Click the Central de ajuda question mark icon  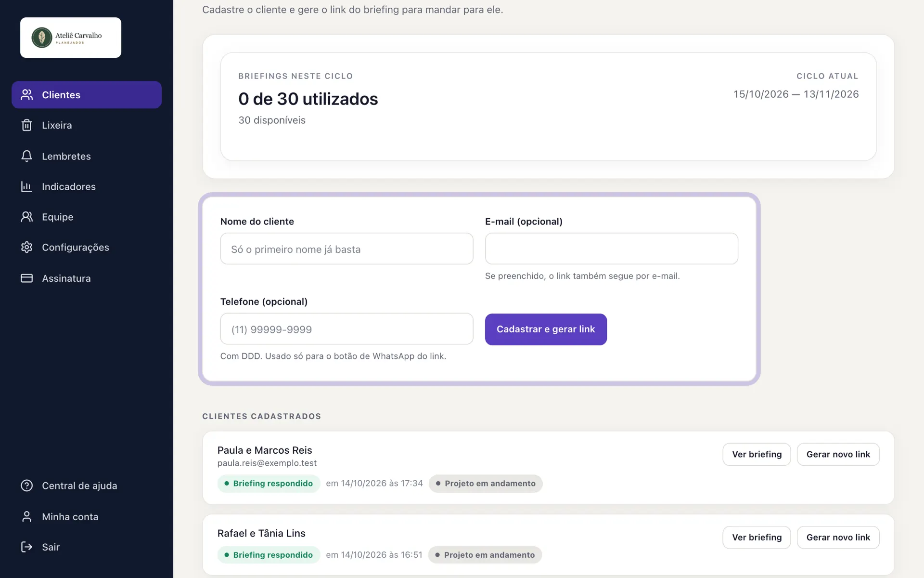(27, 486)
